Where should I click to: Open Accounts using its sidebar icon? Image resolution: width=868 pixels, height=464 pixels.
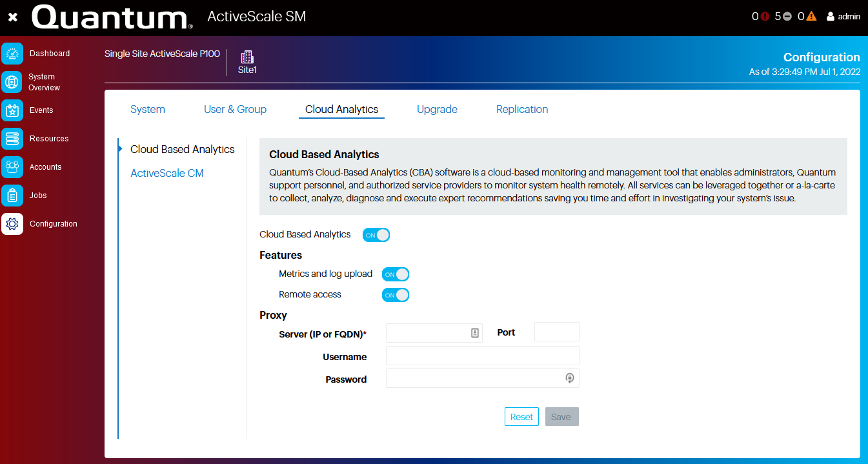pyautogui.click(x=12, y=166)
